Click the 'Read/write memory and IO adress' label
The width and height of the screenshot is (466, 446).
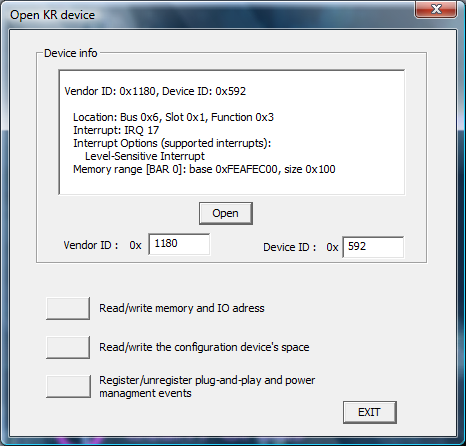(182, 308)
